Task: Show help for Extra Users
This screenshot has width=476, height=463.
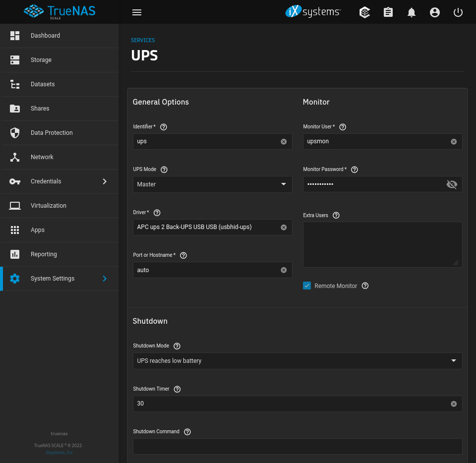Action: (x=336, y=216)
